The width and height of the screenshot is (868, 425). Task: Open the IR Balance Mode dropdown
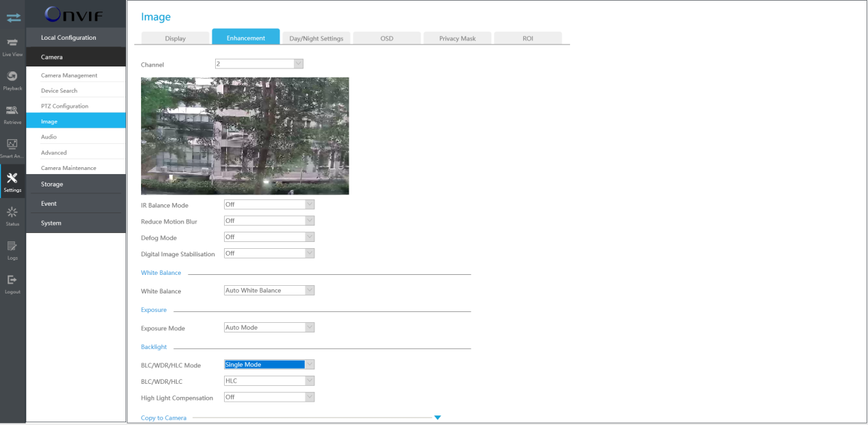click(x=269, y=204)
